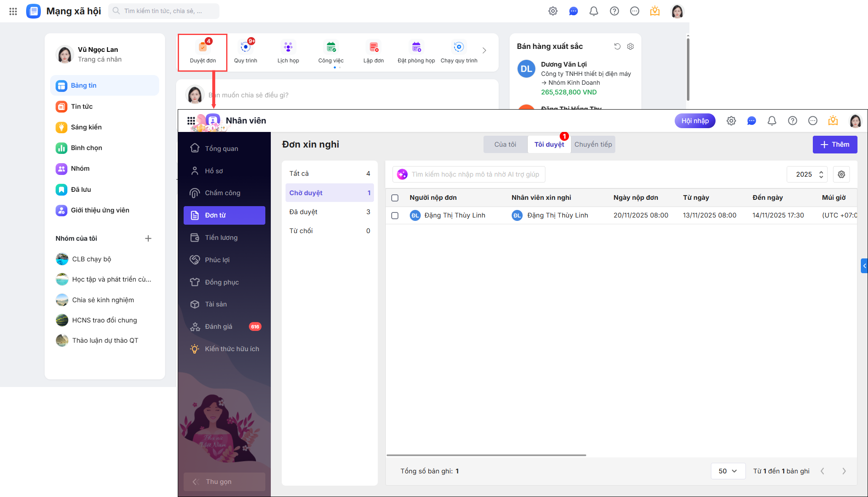Click the horizontal table scrollbar

(486, 455)
